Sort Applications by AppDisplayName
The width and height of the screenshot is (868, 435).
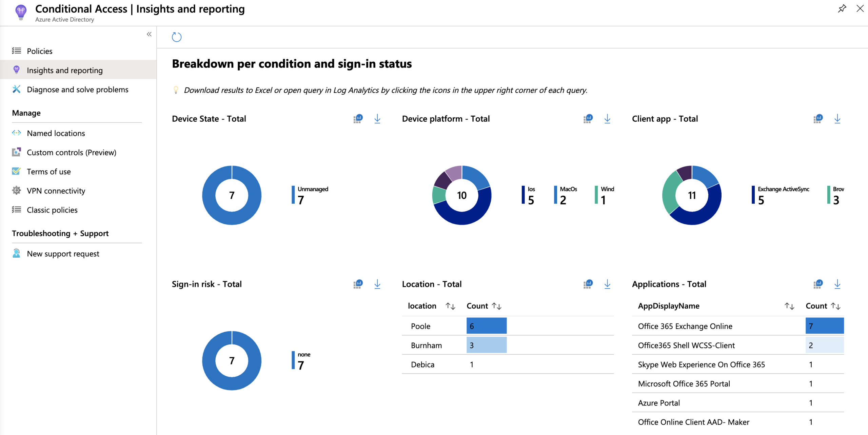tap(789, 306)
